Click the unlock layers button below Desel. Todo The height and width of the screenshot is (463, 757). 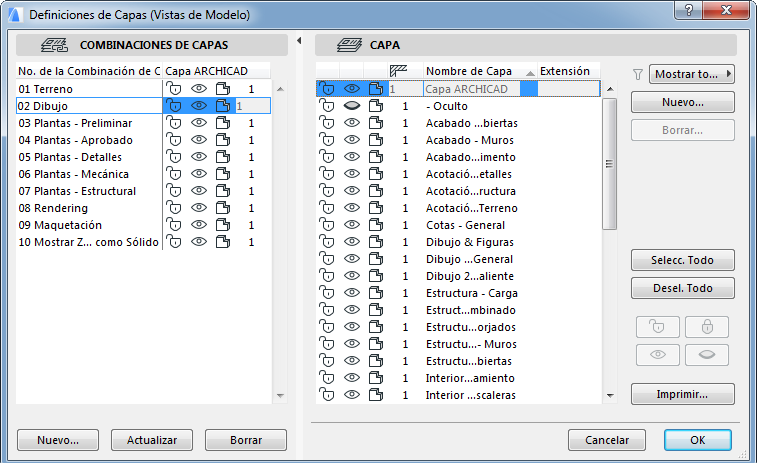(x=658, y=327)
